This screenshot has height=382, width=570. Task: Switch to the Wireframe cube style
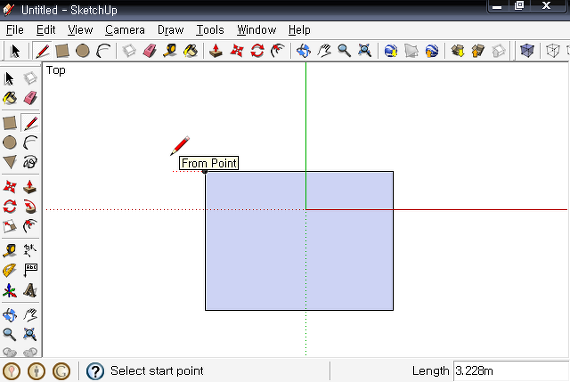click(553, 51)
